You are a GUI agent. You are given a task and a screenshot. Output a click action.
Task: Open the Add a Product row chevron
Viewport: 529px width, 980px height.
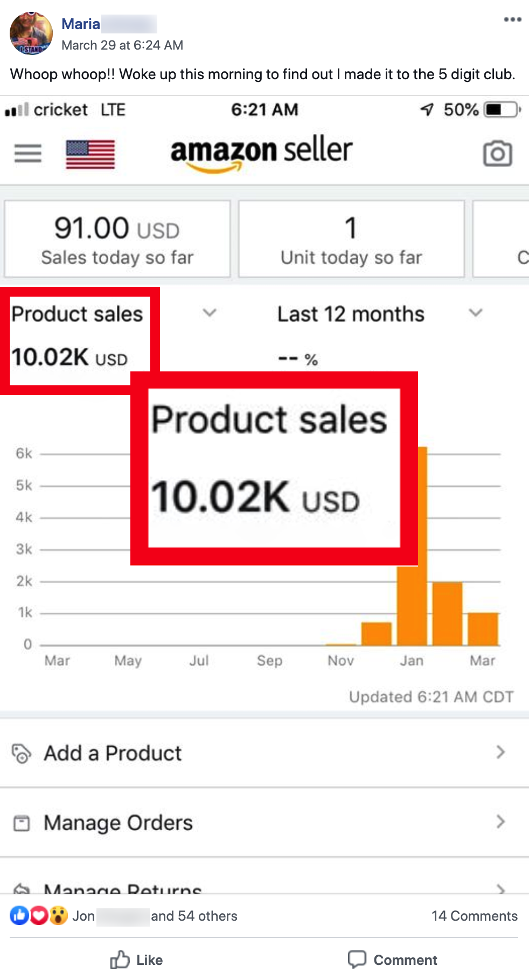[x=500, y=752]
